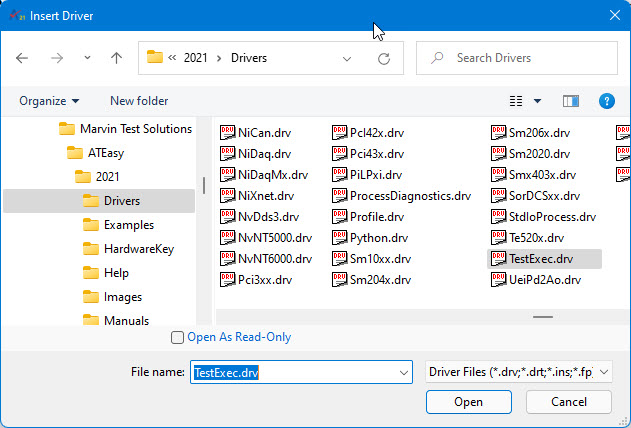
Task: Click the Sm2020.drv file icon
Action: 498,154
